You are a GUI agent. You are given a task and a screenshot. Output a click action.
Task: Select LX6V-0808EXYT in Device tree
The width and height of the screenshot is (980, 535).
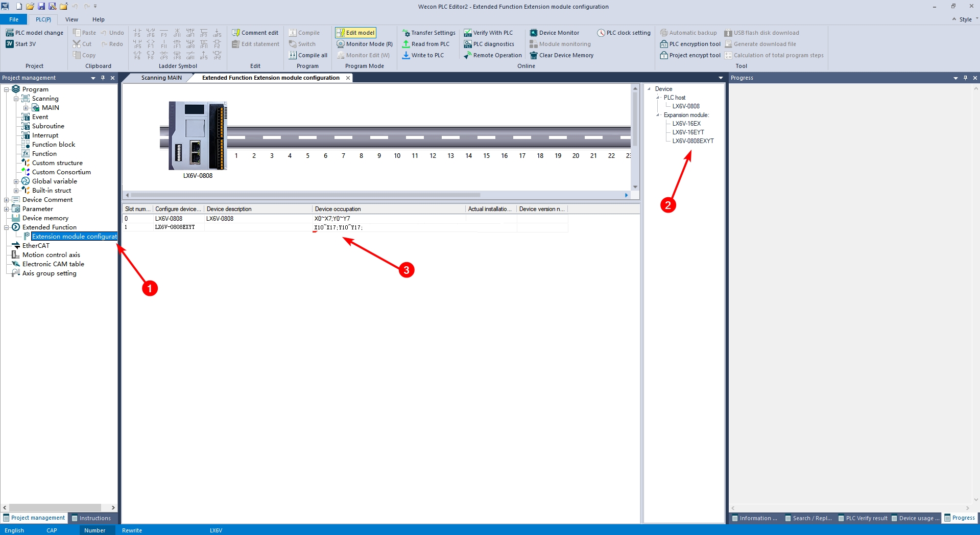pyautogui.click(x=693, y=141)
